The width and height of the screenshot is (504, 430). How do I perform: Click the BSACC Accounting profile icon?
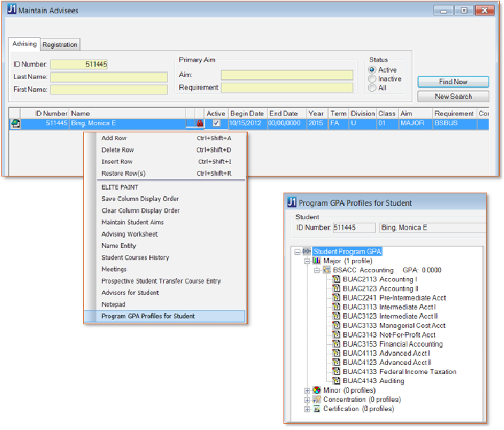(326, 270)
